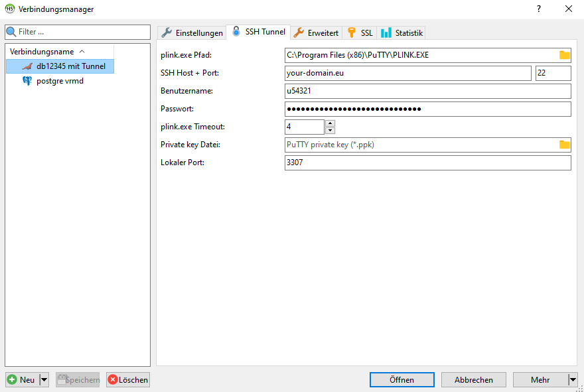The image size is (584, 392).
Task: Click the help question mark button
Action: pos(539,9)
